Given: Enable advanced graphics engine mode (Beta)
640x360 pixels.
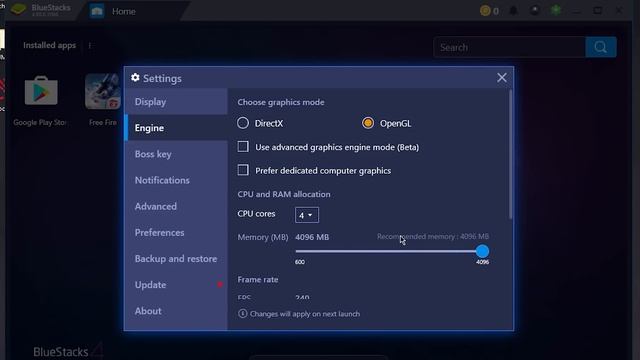Looking at the screenshot, I should tap(243, 147).
